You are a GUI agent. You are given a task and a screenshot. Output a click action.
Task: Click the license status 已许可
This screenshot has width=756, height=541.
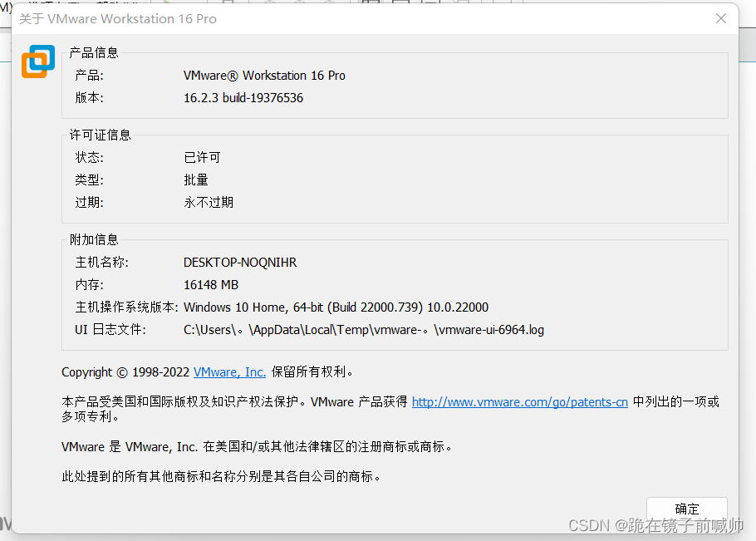[x=202, y=158]
